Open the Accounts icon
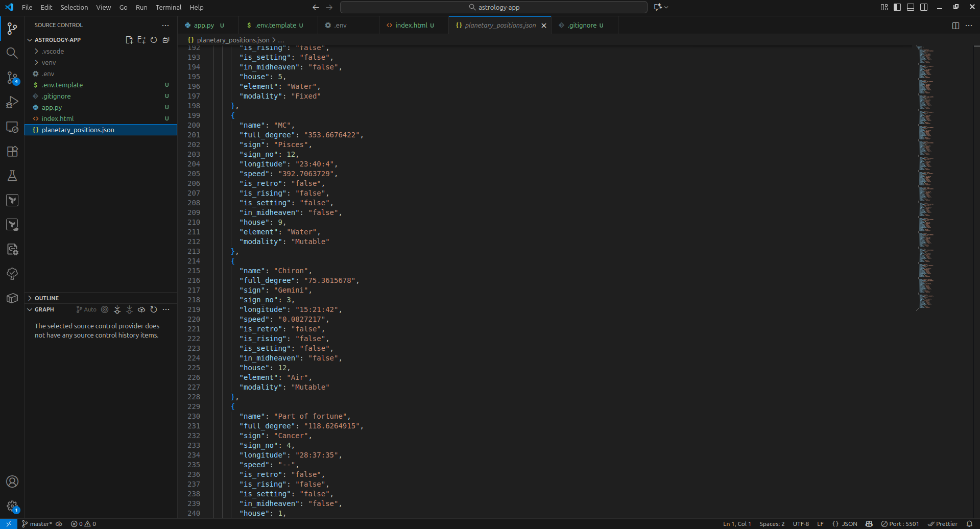The image size is (980, 529). click(x=12, y=482)
